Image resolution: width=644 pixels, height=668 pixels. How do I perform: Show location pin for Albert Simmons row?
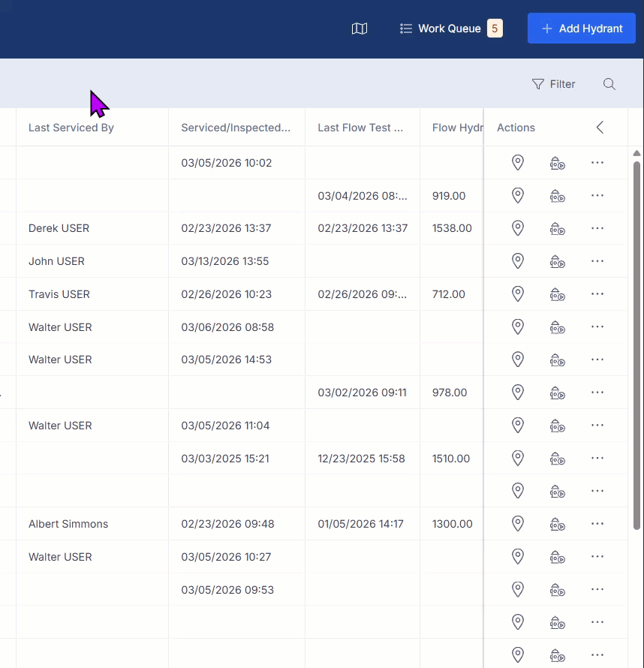(517, 524)
